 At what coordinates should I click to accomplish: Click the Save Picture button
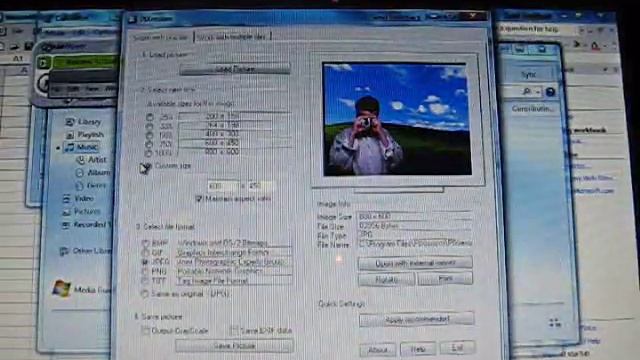pyautogui.click(x=234, y=346)
